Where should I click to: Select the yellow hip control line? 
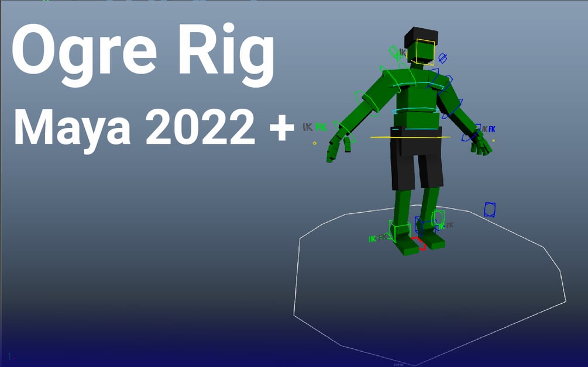[410, 137]
